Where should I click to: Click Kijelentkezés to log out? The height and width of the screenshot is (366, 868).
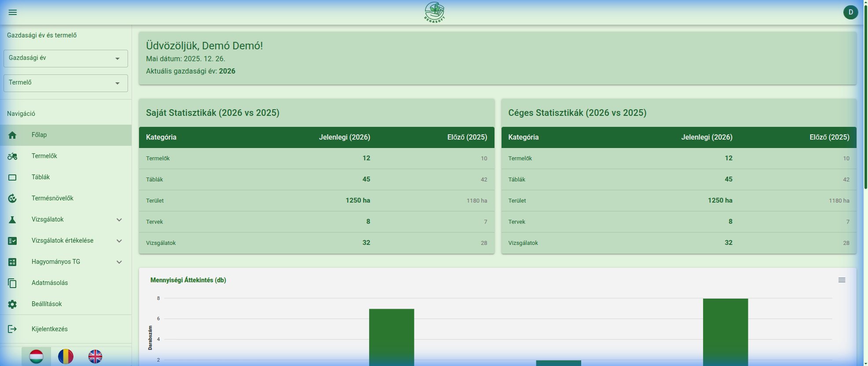click(x=49, y=329)
